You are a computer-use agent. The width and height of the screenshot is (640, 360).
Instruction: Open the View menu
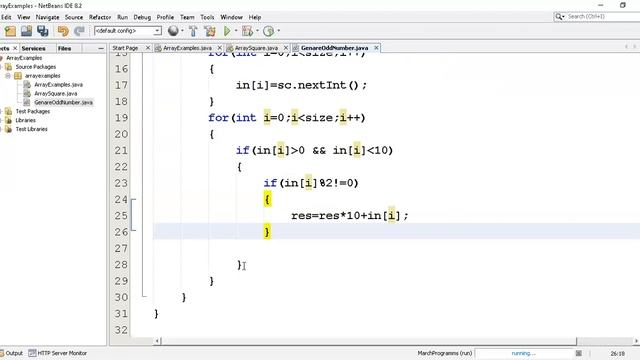point(23,17)
